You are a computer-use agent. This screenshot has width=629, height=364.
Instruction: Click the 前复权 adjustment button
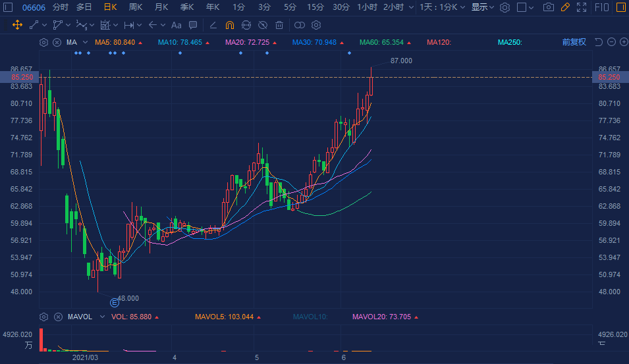pos(574,42)
